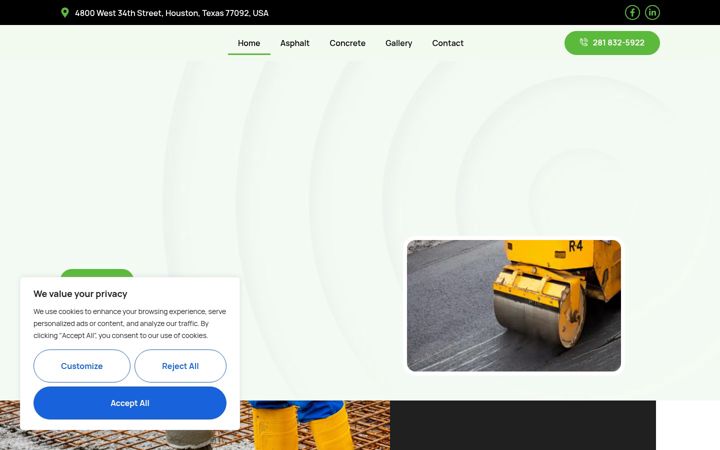Viewport: 720px width, 450px height.
Task: Choose Reject All cookies
Action: [180, 366]
